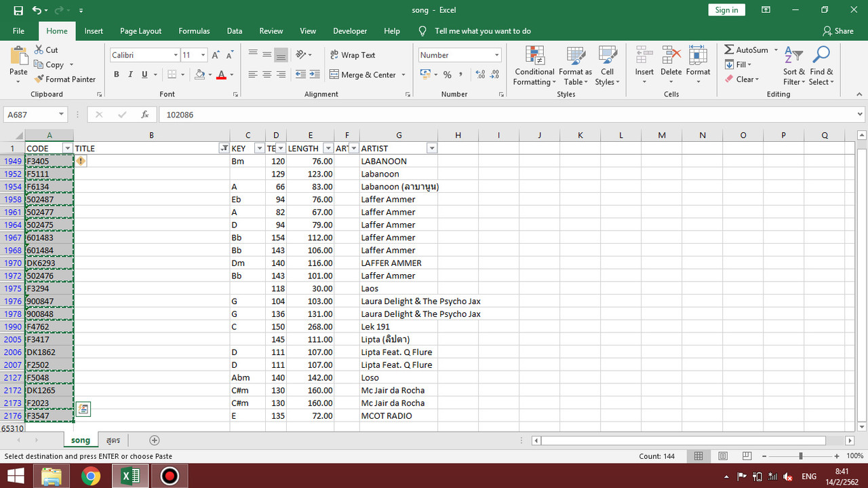Open Cell Styles gallery

pos(608,66)
